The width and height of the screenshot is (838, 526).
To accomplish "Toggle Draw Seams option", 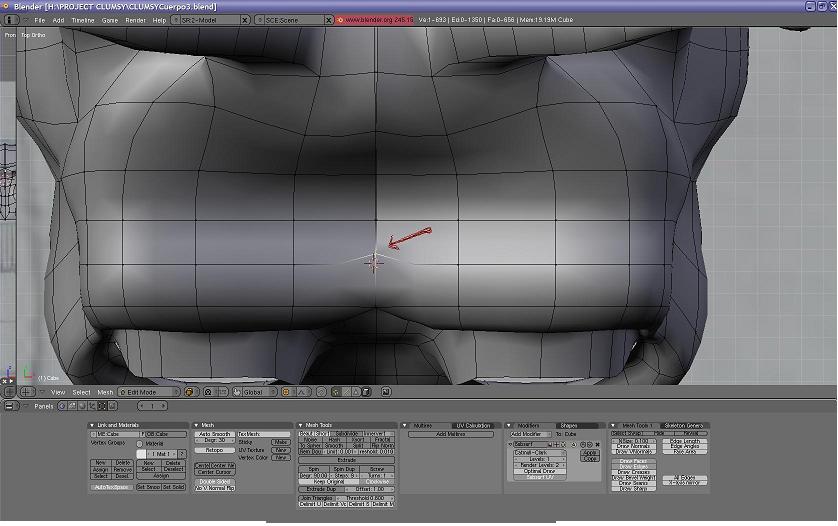I will point(634,483).
